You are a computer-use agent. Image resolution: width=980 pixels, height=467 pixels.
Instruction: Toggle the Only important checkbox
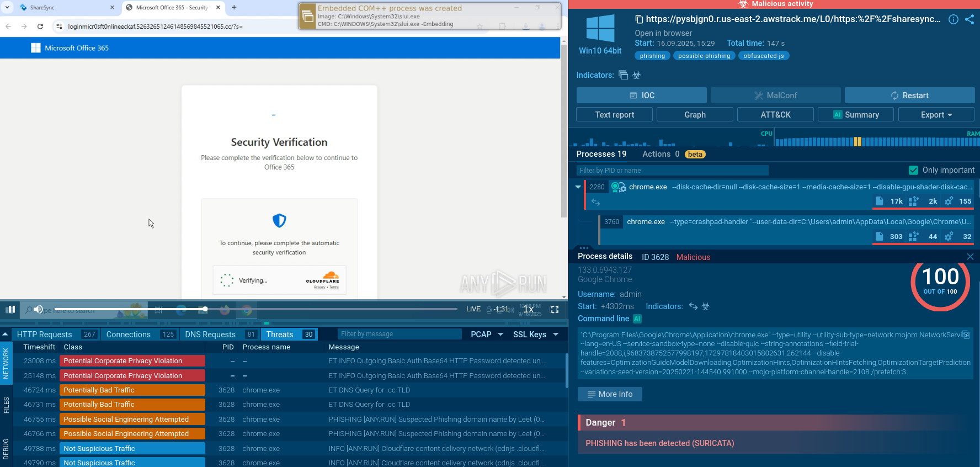pos(913,170)
